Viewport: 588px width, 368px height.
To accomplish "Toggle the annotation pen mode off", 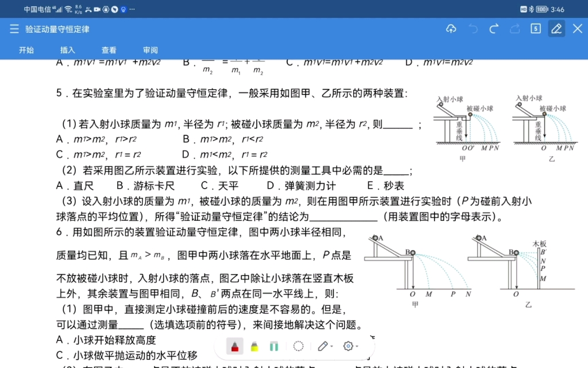I will [x=556, y=28].
